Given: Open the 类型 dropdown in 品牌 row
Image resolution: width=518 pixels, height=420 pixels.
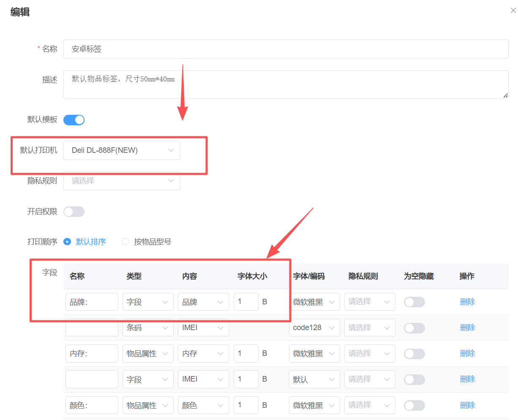Looking at the screenshot, I should click(x=148, y=302).
